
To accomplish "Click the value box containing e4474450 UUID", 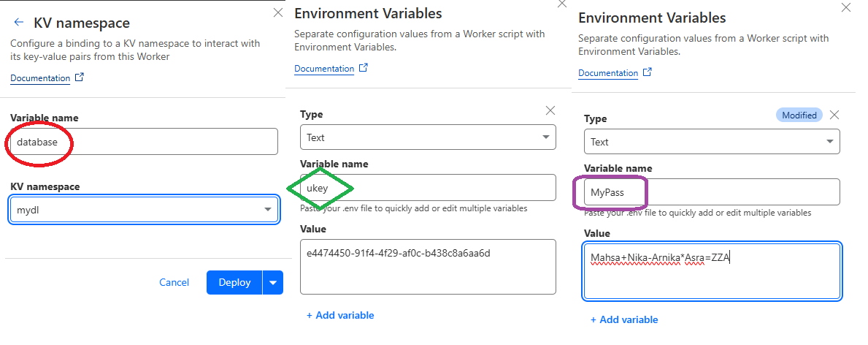I will click(x=428, y=267).
